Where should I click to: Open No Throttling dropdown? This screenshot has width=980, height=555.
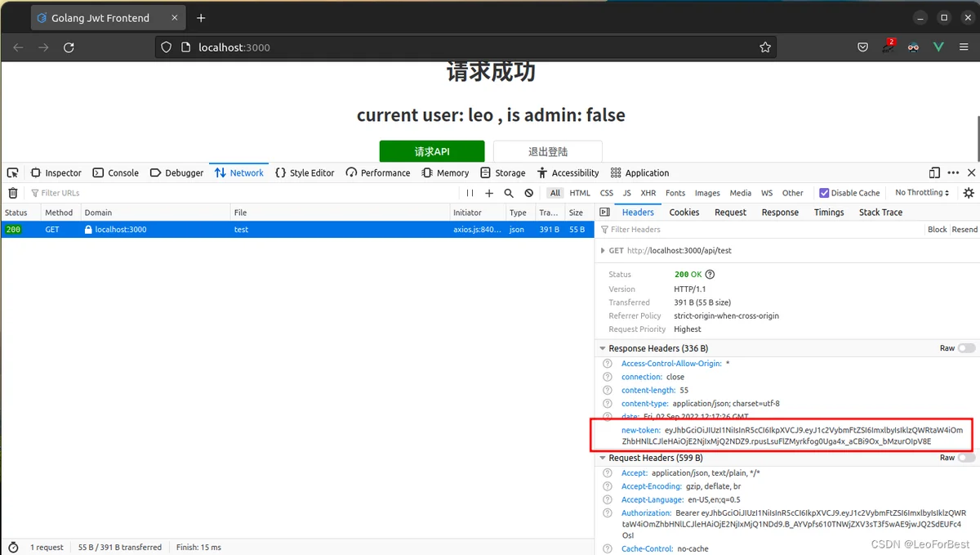(x=922, y=193)
